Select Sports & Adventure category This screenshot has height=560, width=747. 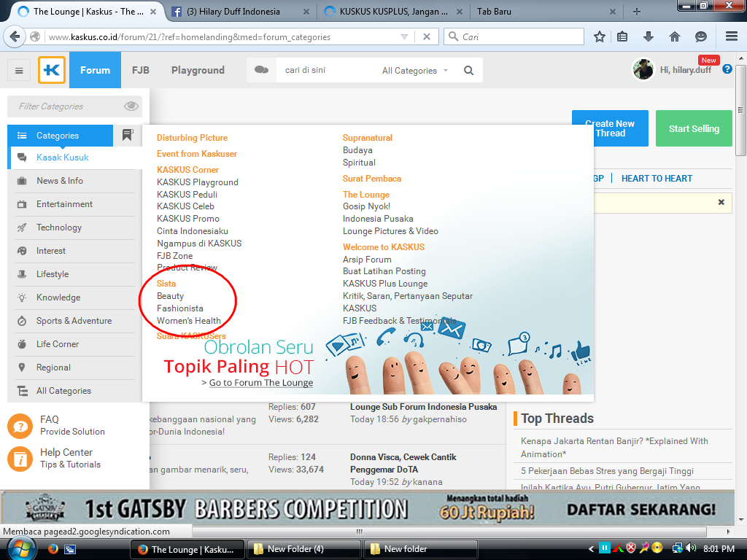(74, 321)
